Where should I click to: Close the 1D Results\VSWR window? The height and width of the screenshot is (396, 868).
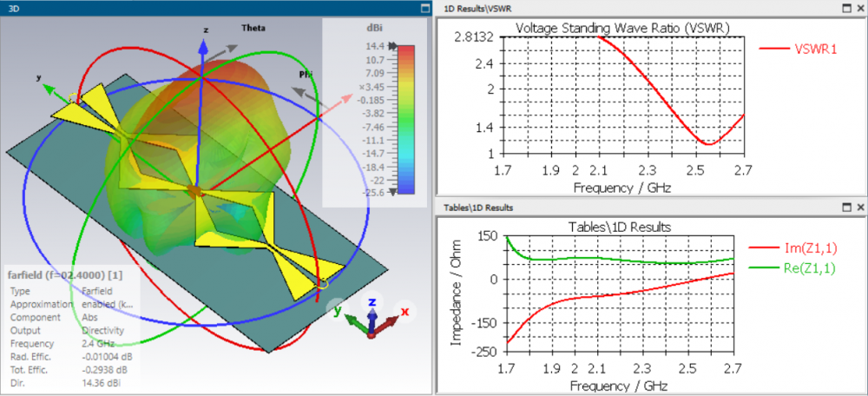[x=860, y=8]
